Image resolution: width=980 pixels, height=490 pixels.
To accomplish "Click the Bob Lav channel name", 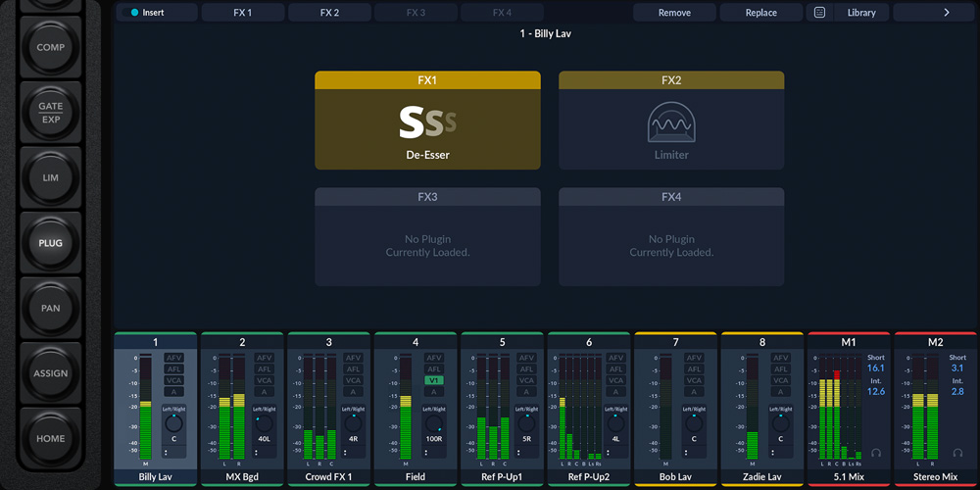I will 675,477.
